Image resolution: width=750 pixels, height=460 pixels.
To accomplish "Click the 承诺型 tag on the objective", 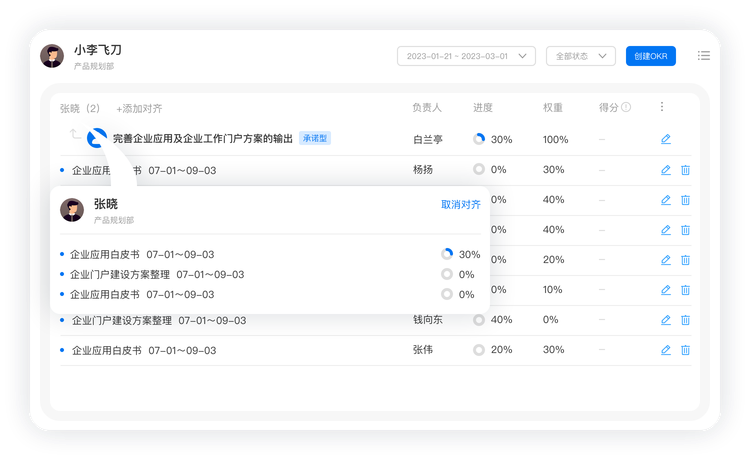I will [315, 139].
